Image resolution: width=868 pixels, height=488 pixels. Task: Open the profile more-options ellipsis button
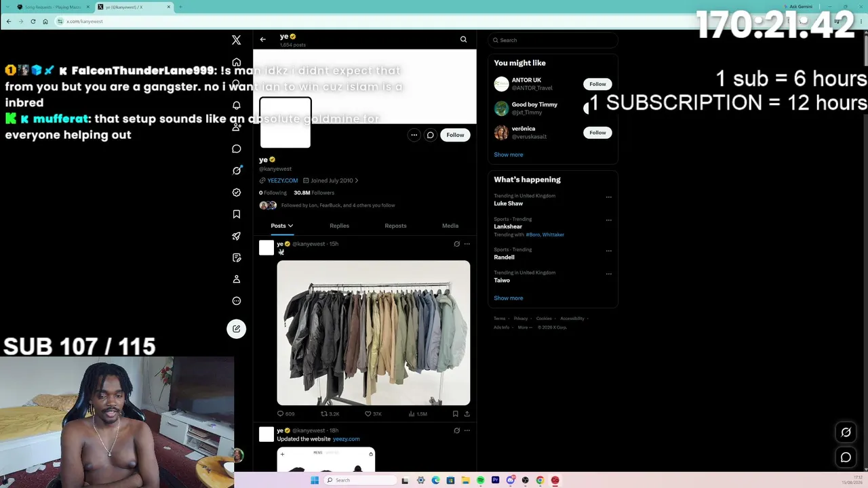point(414,135)
